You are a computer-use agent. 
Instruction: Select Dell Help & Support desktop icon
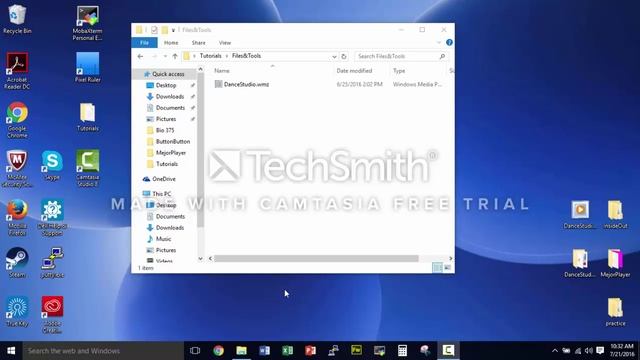[x=52, y=218]
